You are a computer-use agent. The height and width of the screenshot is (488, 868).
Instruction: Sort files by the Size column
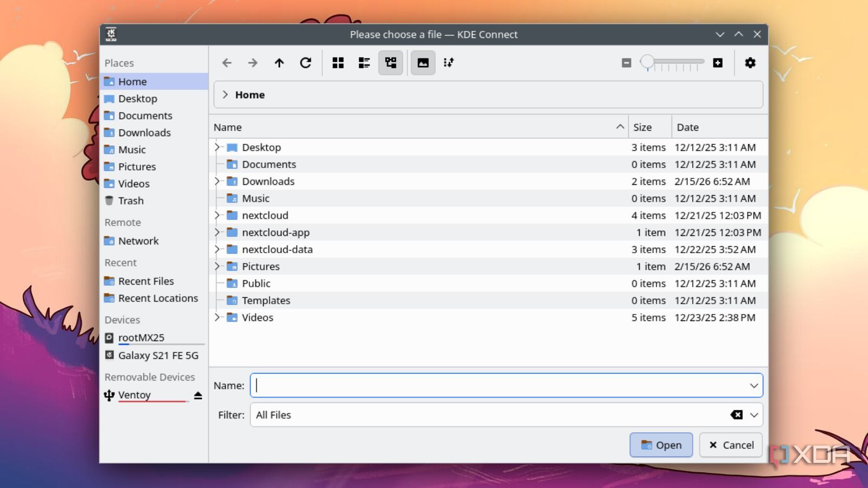point(650,127)
